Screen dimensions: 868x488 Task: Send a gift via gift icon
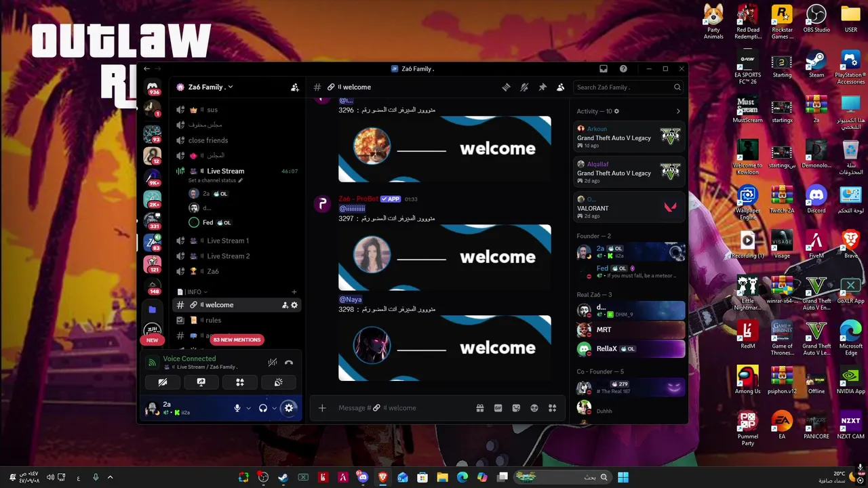click(x=479, y=408)
